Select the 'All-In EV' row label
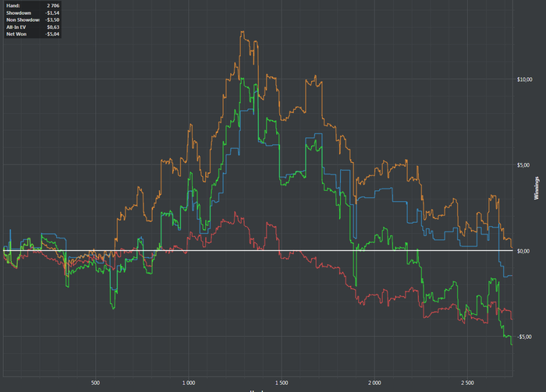The width and height of the screenshot is (546, 392). click(x=16, y=27)
